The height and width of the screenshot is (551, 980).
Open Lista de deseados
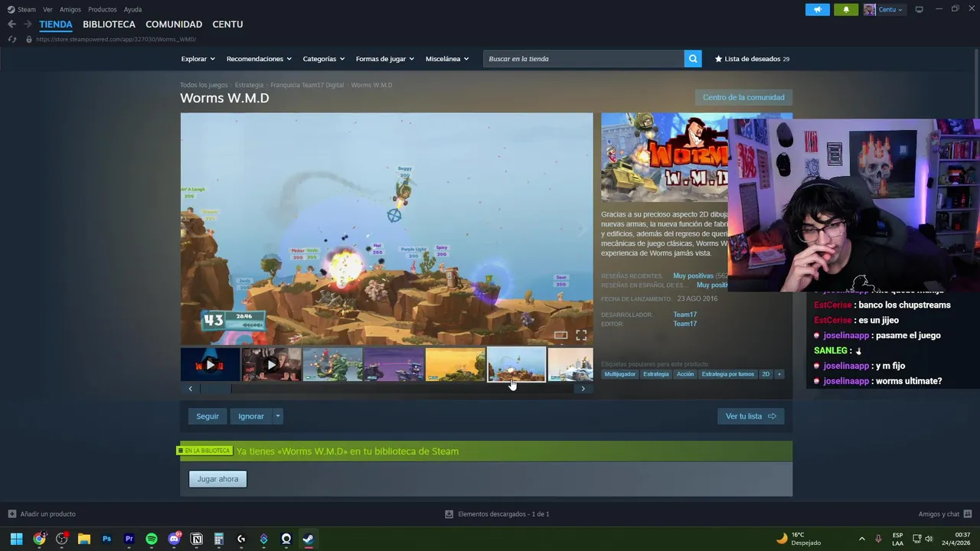(752, 59)
